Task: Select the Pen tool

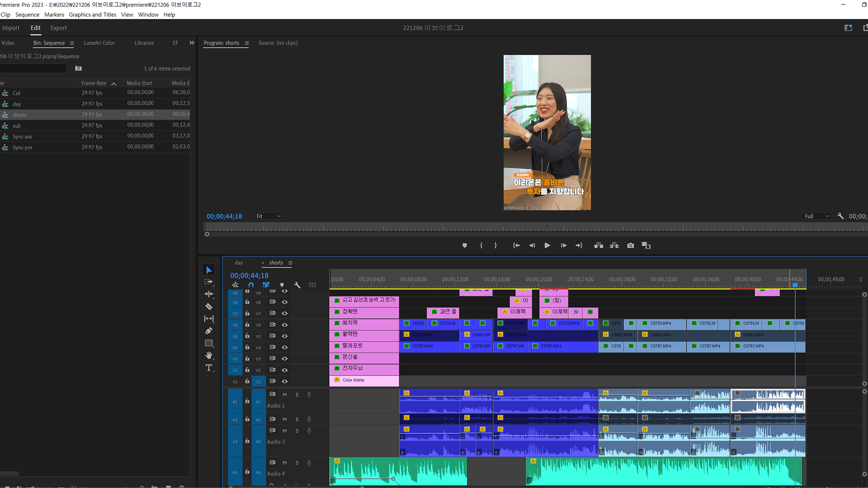Action: pyautogui.click(x=208, y=331)
